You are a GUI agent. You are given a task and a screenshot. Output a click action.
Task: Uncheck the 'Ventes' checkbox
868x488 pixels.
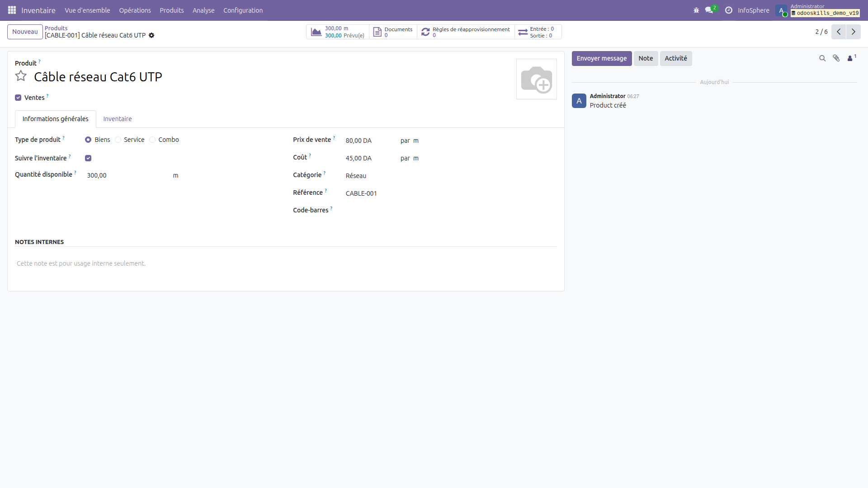18,97
